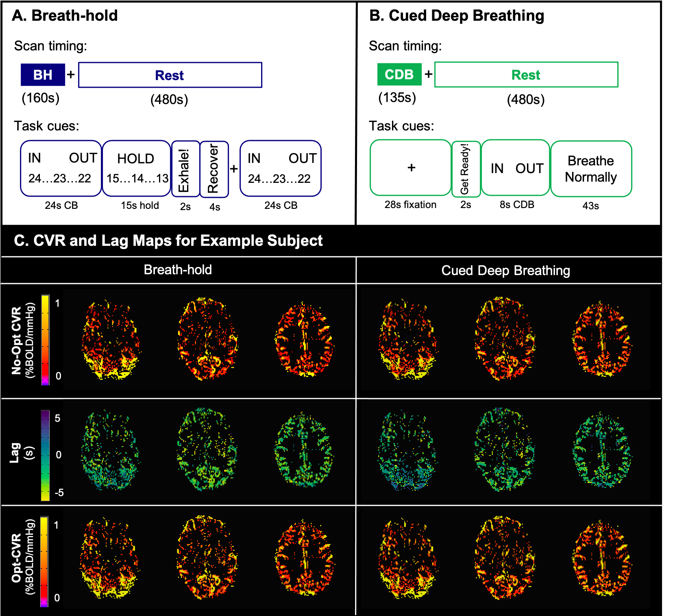Click the vertical Recover cue box
The width and height of the screenshot is (675, 616).
point(214,169)
